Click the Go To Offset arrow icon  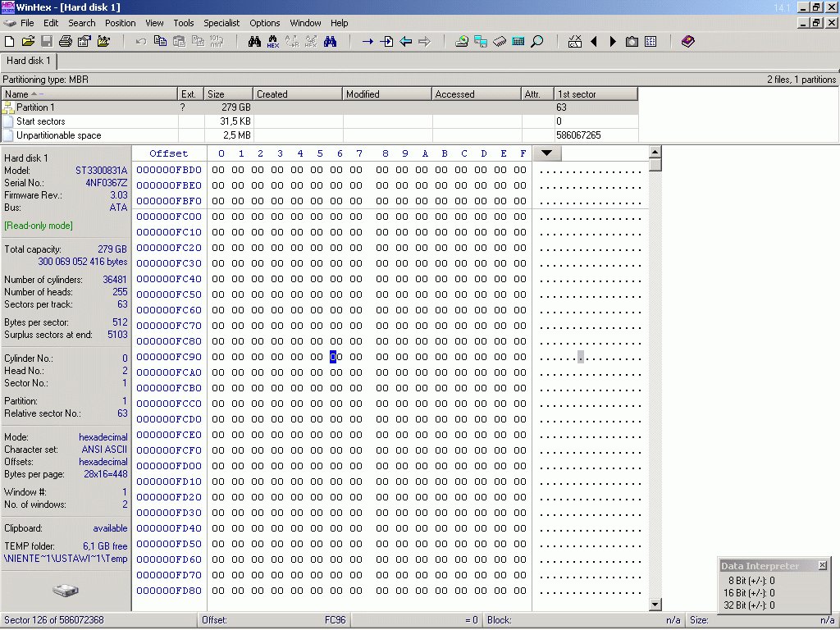click(367, 41)
